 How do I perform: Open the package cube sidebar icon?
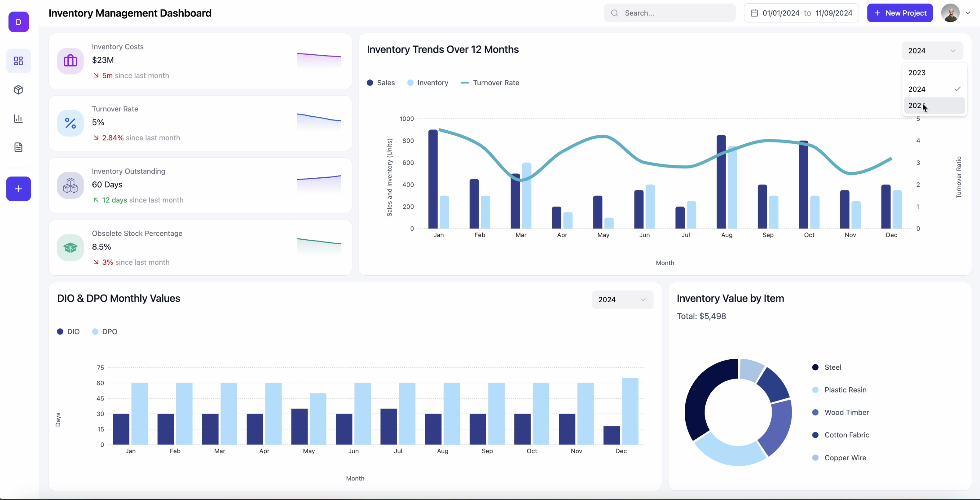click(x=19, y=90)
